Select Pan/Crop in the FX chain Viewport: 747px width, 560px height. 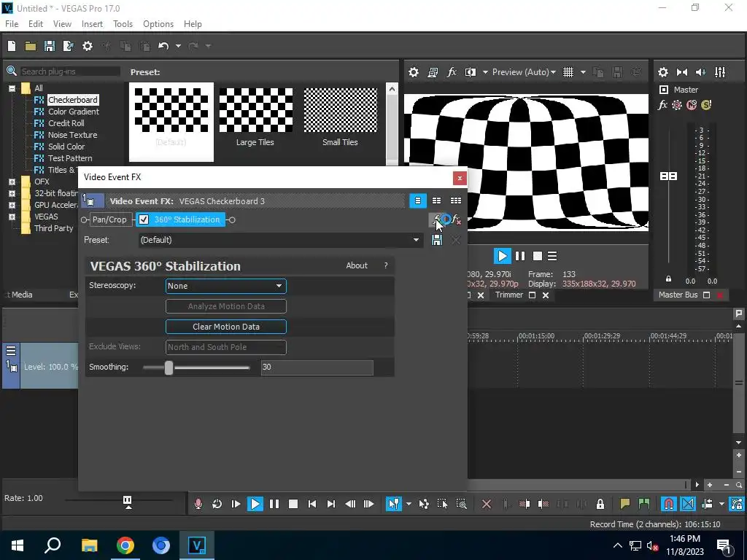109,219
